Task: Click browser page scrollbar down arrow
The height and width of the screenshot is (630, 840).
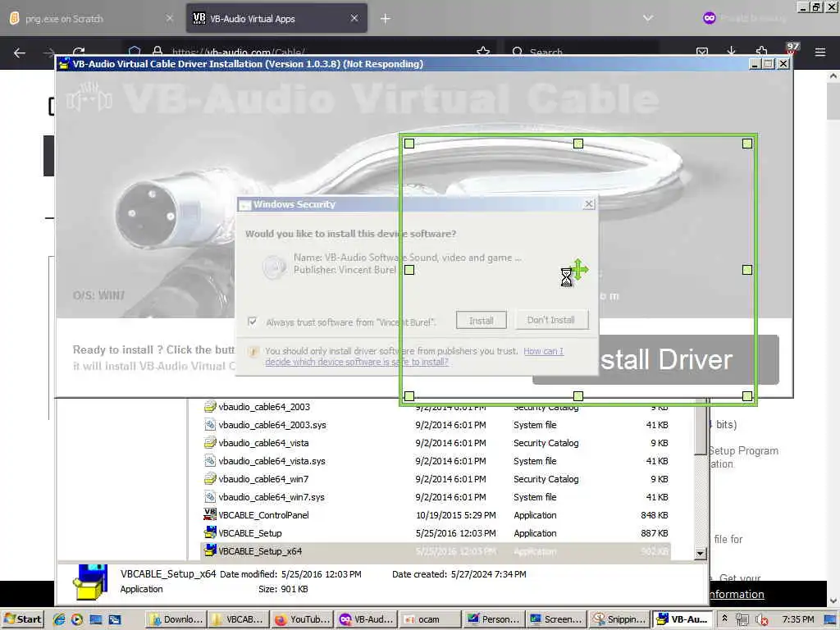Action: click(833, 600)
